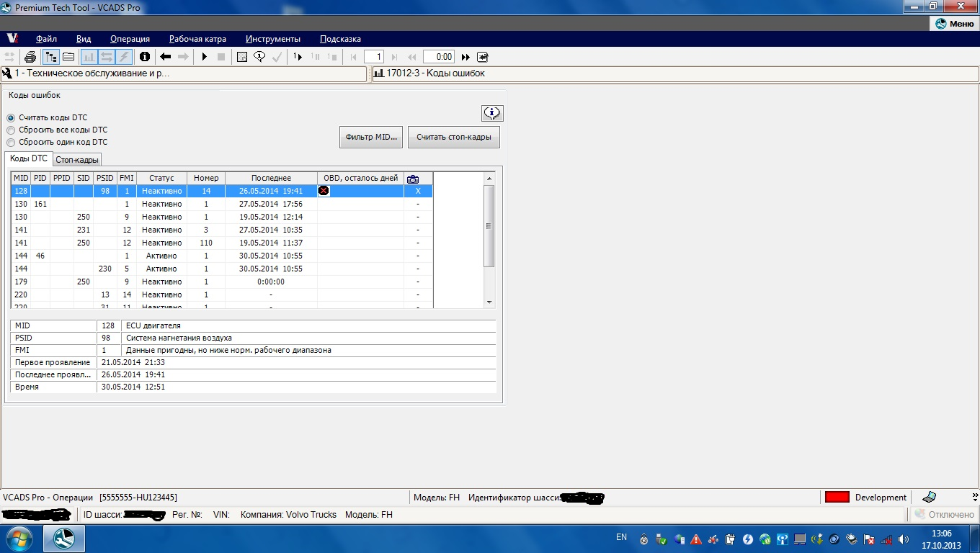
Task: Sort by the Статус column header
Action: coord(161,179)
